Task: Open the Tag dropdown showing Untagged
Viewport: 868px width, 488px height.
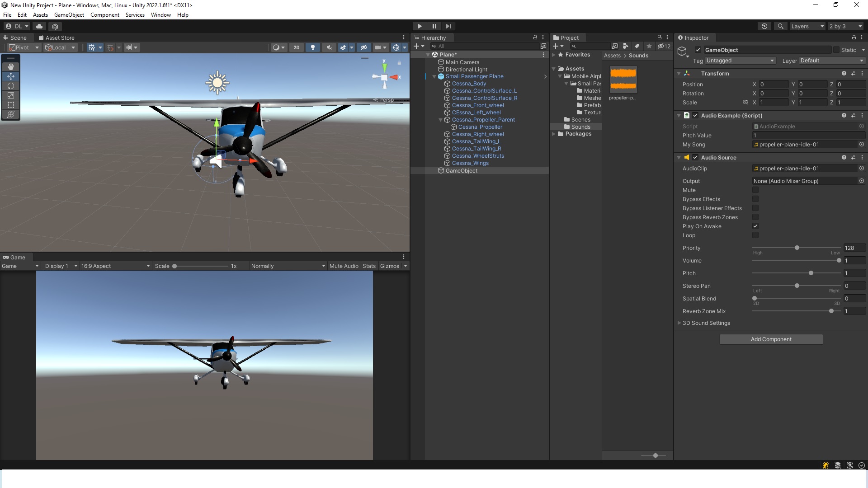Action: (x=740, y=61)
